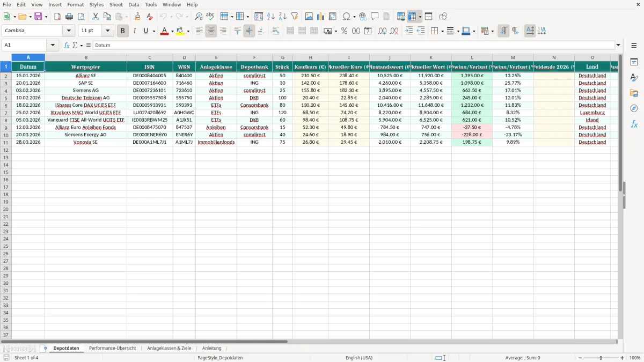The width and height of the screenshot is (644, 362).
Task: Increase Indent icon
Action: [409, 31]
